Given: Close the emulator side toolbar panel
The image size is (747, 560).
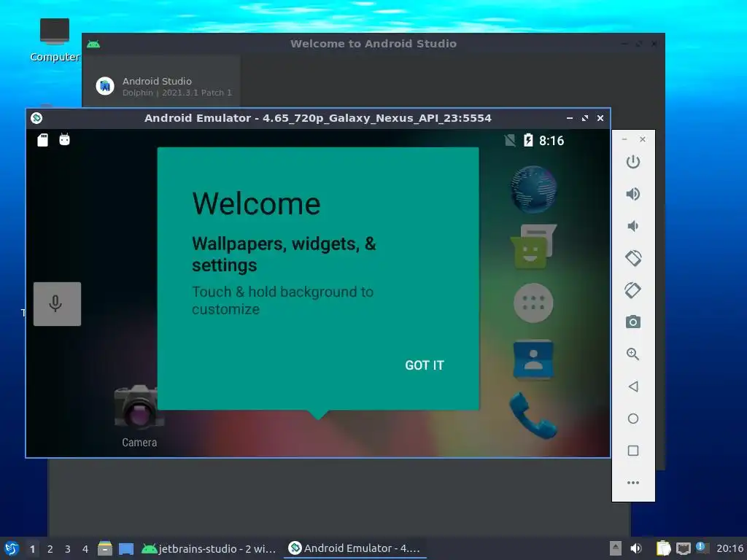Looking at the screenshot, I should point(643,139).
